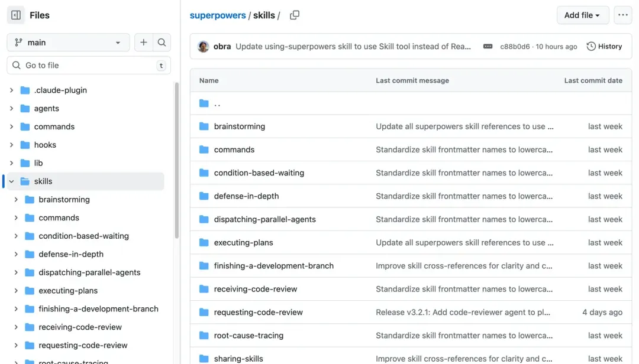Click obra's avatar image
The height and width of the screenshot is (364, 639).
tap(204, 47)
